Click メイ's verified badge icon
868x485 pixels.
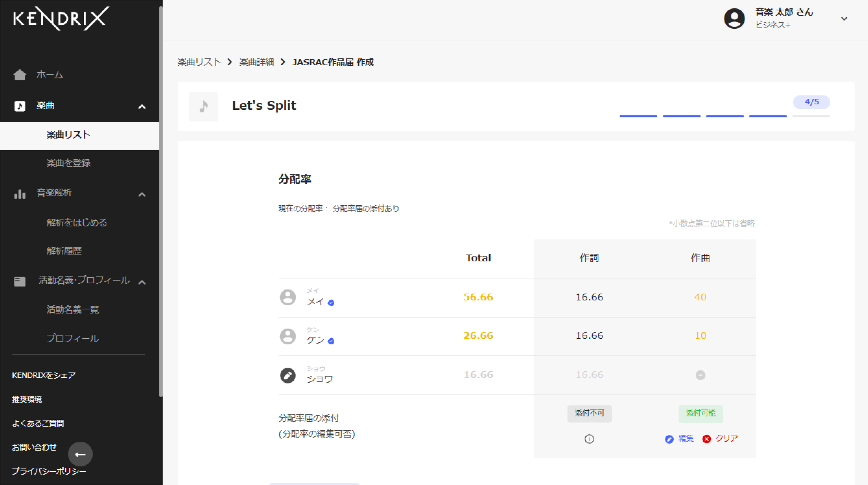(x=331, y=303)
